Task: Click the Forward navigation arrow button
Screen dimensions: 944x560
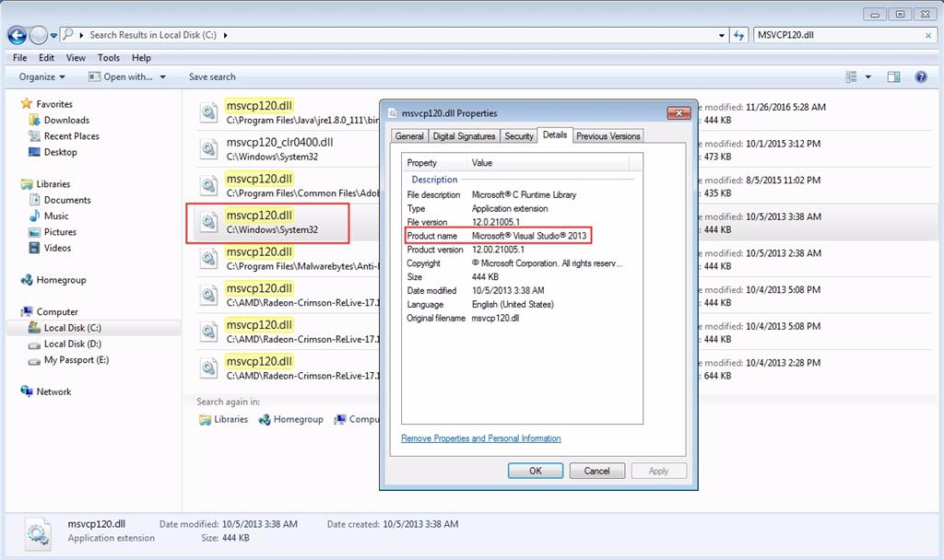Action: [x=39, y=36]
